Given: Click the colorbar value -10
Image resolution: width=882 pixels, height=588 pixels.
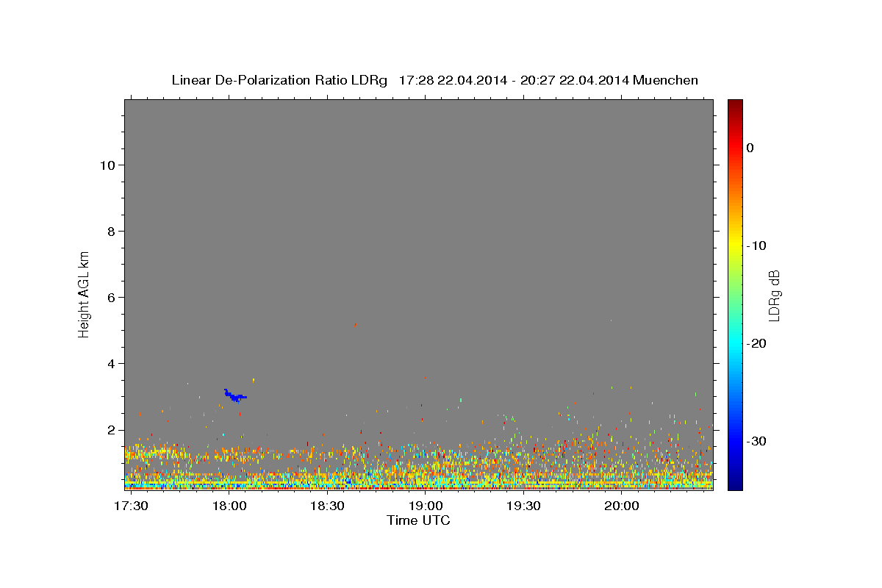Looking at the screenshot, I should (x=757, y=245).
